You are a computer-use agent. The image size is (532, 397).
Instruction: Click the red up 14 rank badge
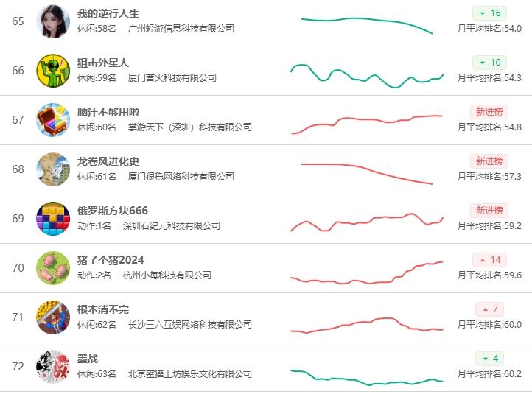pos(489,260)
